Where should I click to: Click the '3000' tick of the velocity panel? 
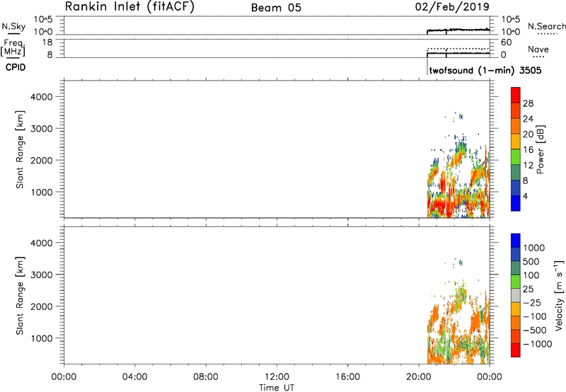42,275
